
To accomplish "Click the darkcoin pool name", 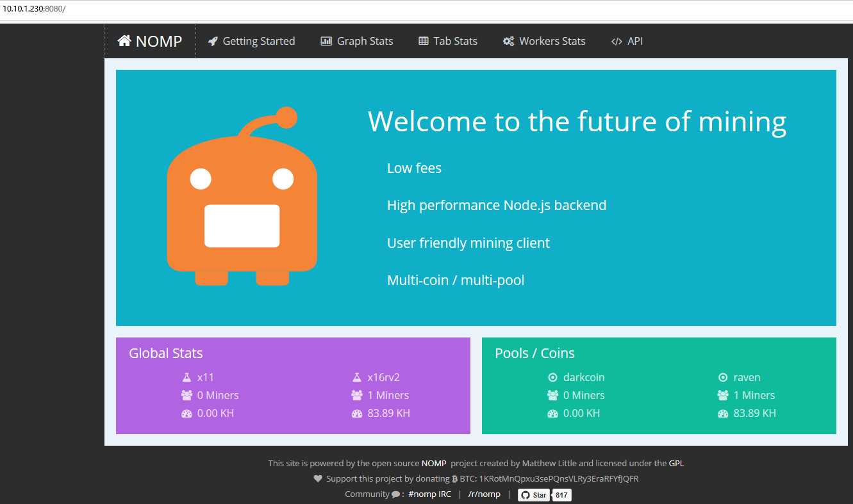I will click(x=584, y=377).
